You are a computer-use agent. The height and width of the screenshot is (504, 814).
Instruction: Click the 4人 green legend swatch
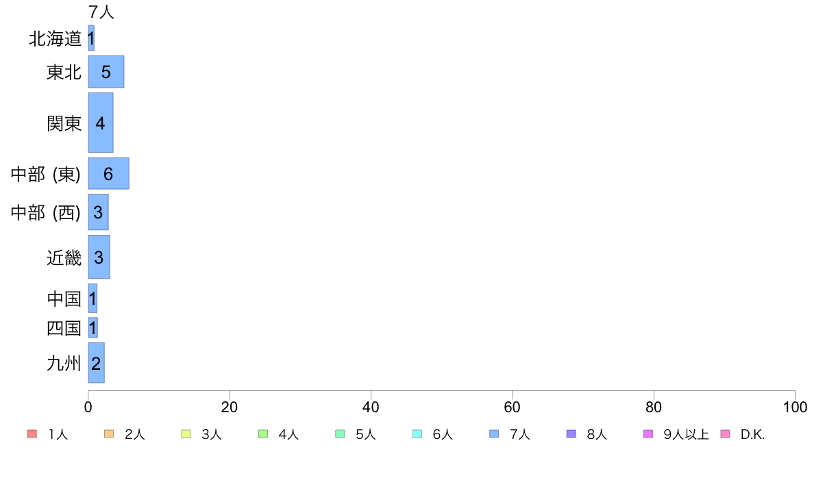coord(263,434)
